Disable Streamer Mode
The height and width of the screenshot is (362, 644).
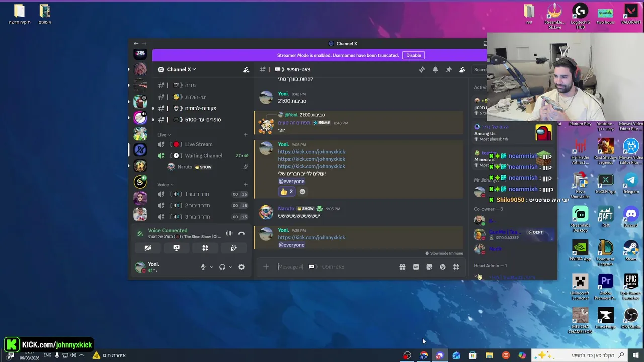coord(414,55)
